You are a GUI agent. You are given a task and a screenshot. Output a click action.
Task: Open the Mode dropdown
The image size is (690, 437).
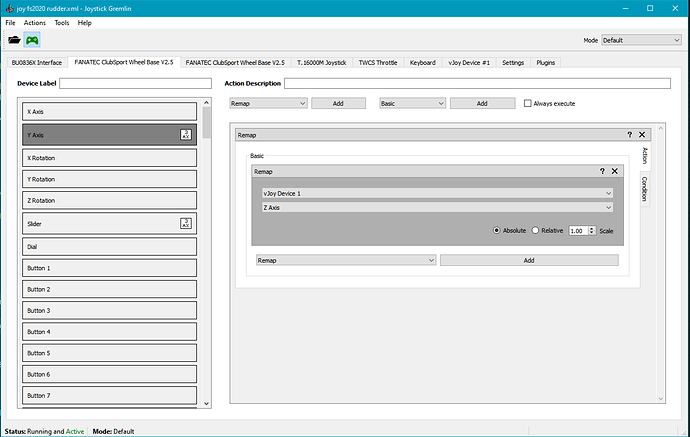pos(641,40)
